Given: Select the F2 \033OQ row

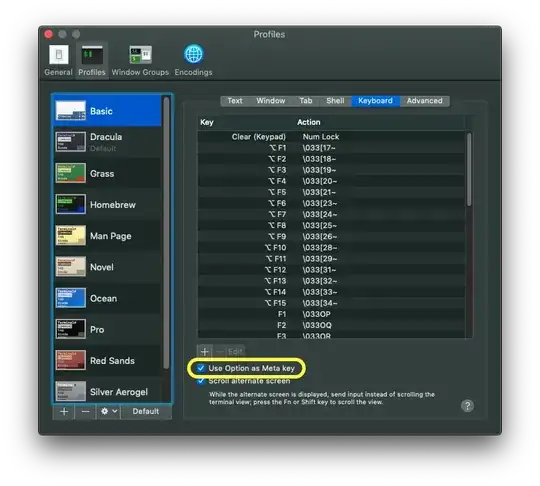Looking at the screenshot, I should [331, 325].
